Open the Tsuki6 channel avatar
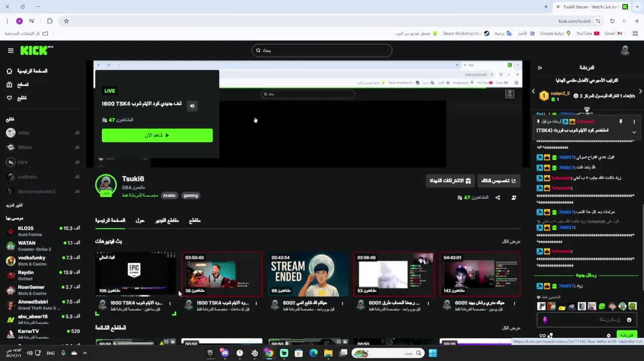644x361 pixels. click(106, 185)
